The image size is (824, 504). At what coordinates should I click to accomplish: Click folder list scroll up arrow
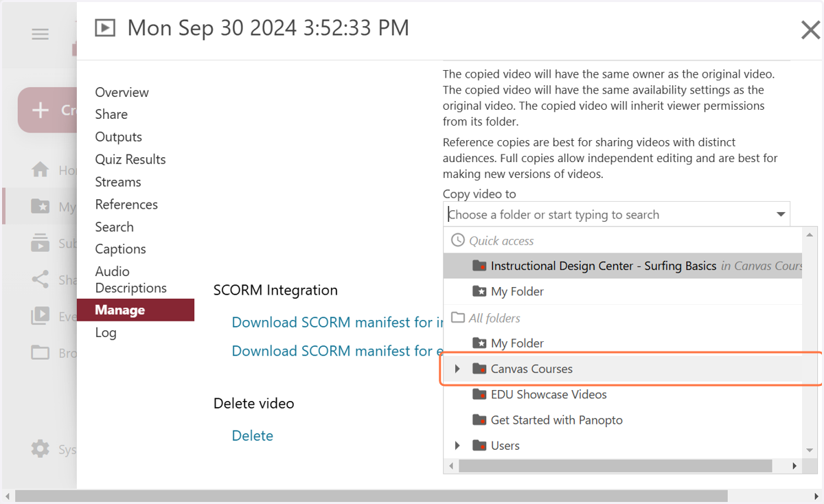810,235
